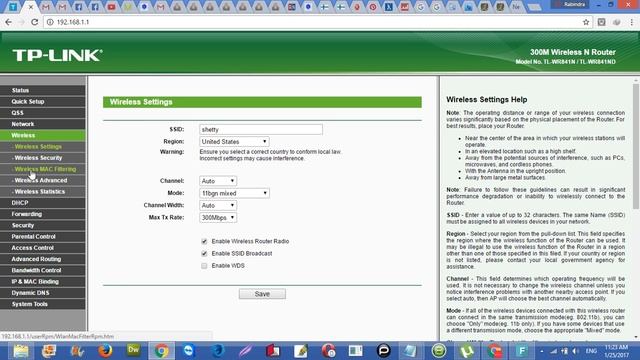Click the SSID text field

click(261, 129)
